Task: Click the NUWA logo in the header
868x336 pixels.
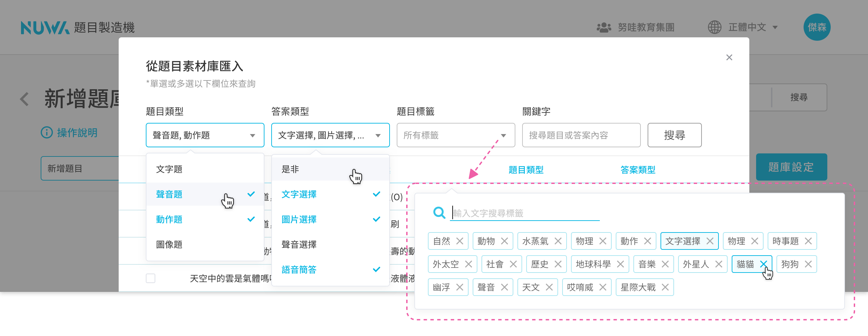Action: point(45,27)
